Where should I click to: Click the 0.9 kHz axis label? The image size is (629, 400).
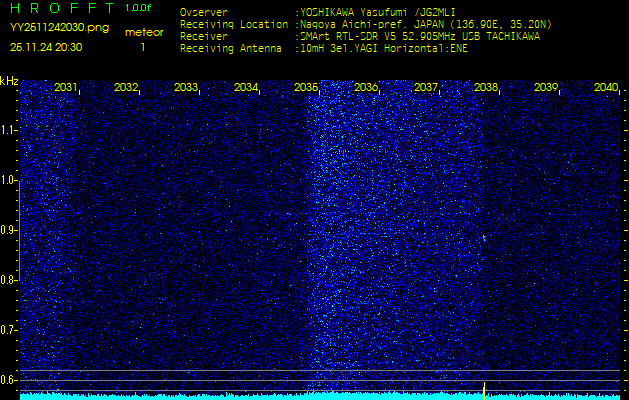pos(8,231)
